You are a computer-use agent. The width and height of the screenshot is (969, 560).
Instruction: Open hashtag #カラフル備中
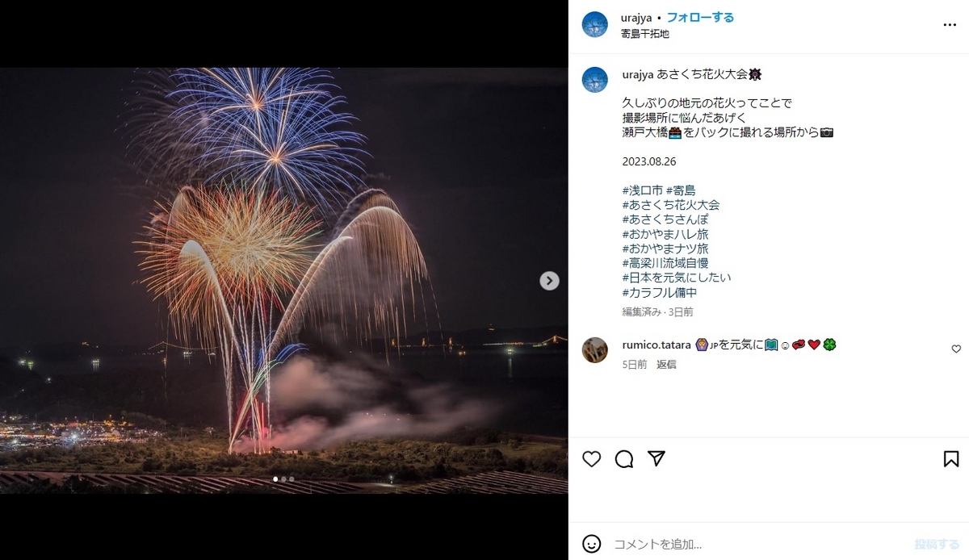[660, 293]
